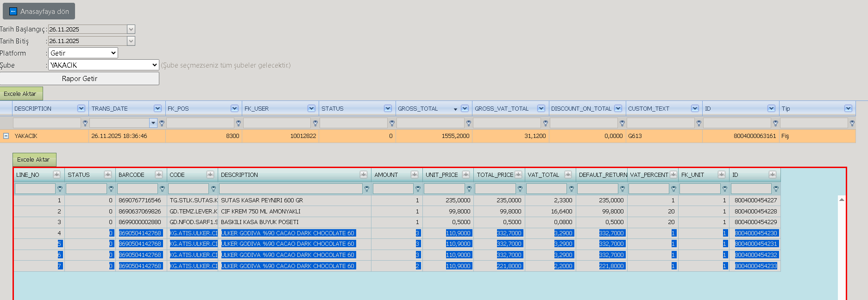Click filter funnel under Tip column
The height and width of the screenshot is (300, 868).
point(852,123)
